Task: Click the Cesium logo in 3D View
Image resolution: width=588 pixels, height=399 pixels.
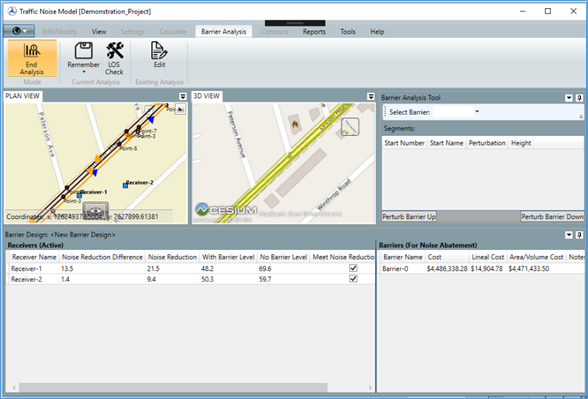Action: click(226, 210)
